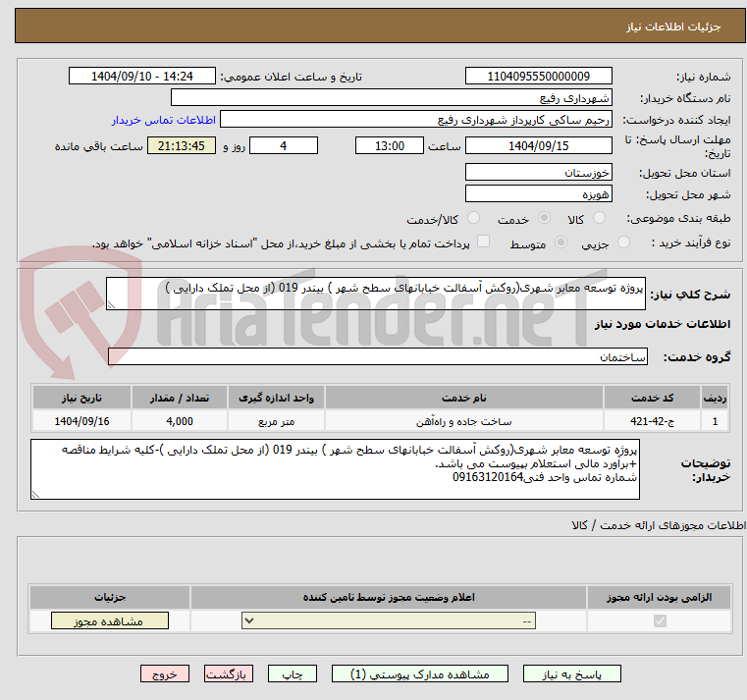Click the تاریخ و ساعت اعلان عمومی field

(142, 77)
